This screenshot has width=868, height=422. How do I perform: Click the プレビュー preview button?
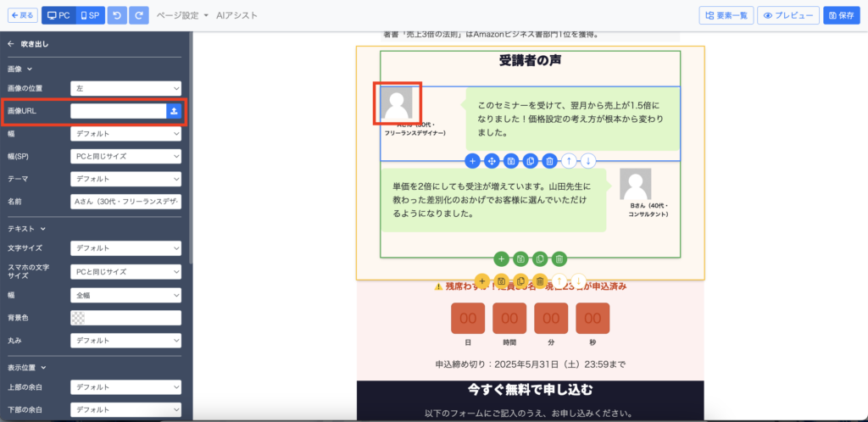click(x=788, y=15)
